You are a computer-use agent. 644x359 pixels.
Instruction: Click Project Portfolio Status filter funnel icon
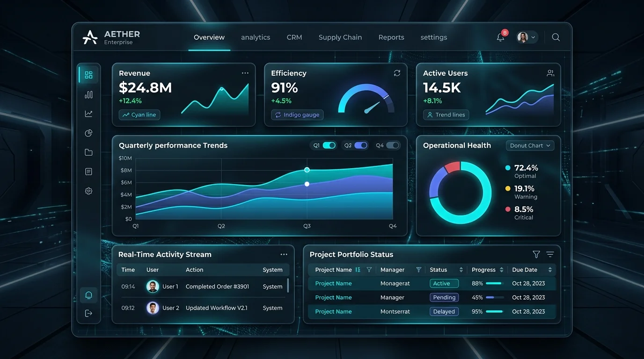536,254
